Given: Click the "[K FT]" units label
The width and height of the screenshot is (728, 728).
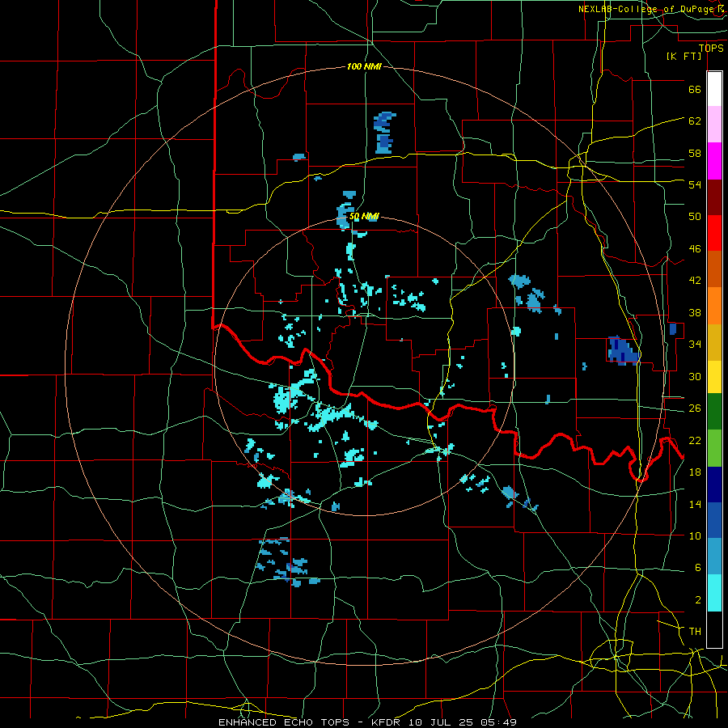Looking at the screenshot, I should [684, 57].
